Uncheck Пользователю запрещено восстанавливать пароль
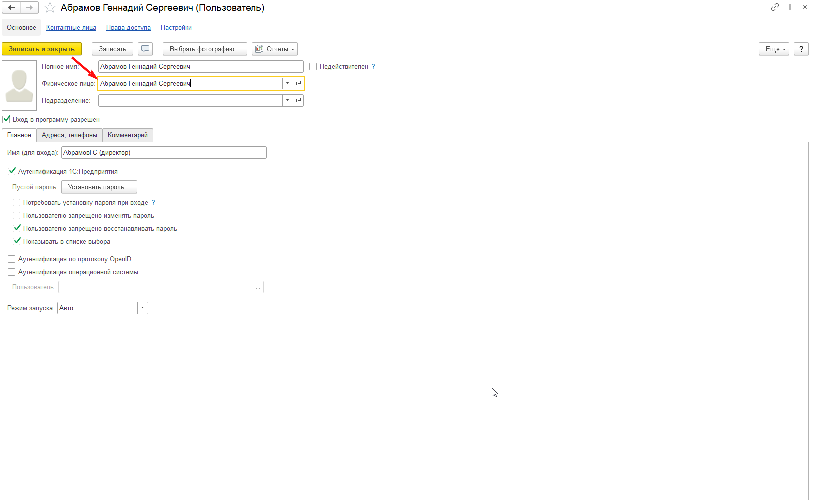 [17, 228]
